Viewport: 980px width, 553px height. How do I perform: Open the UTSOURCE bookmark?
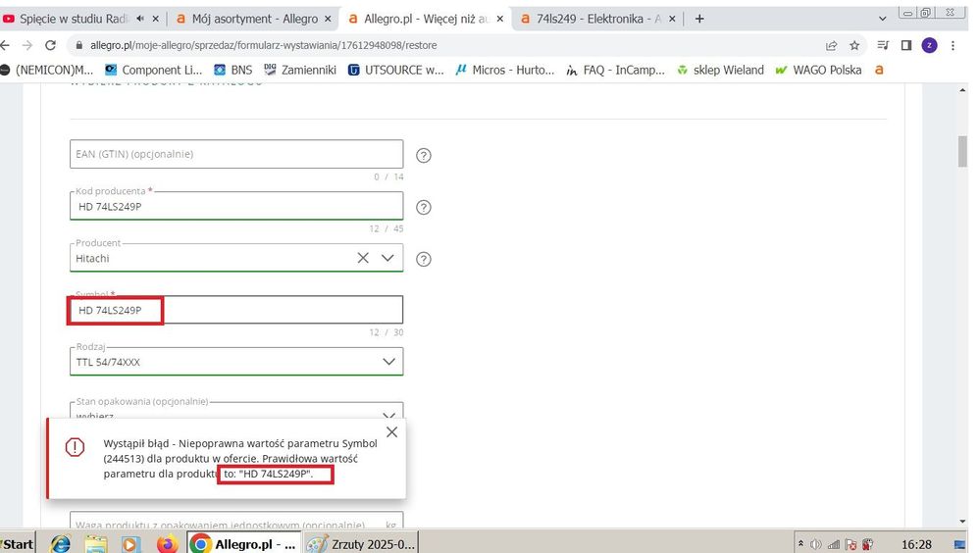pyautogui.click(x=395, y=70)
